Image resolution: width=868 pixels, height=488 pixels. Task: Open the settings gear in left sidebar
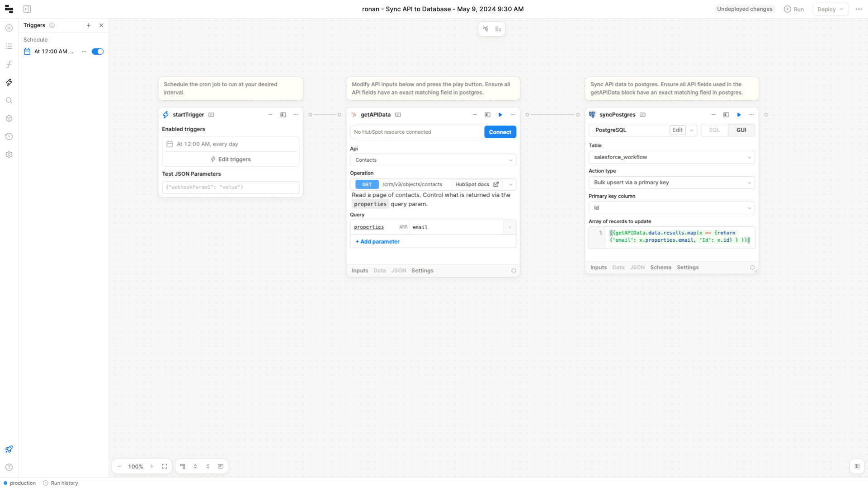coord(9,155)
